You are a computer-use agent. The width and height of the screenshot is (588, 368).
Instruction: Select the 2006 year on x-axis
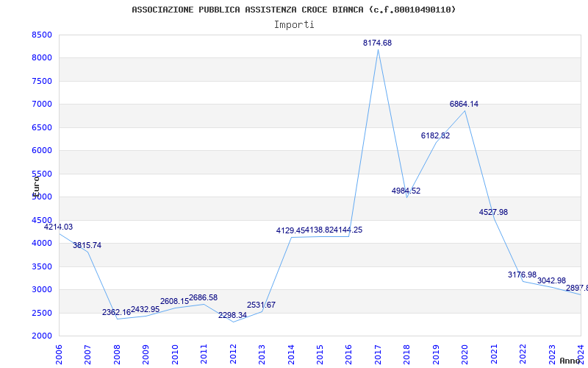tap(59, 355)
